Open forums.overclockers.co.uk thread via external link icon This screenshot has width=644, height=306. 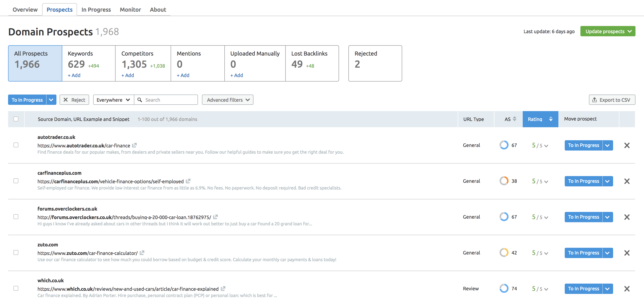(215, 217)
